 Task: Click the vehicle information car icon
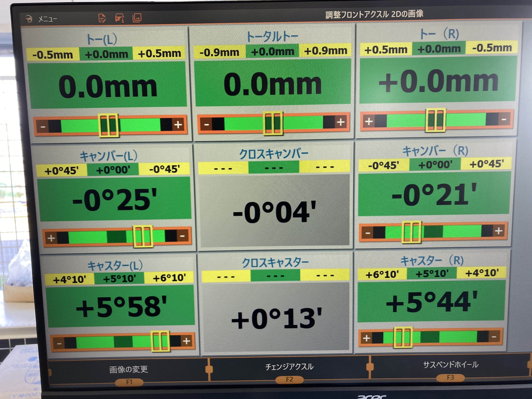coord(120,18)
